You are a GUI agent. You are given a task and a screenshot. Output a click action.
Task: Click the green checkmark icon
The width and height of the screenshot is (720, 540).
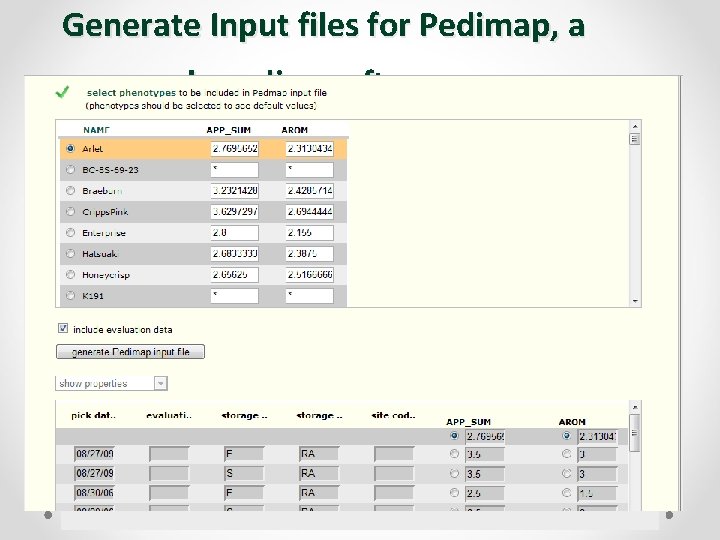point(62,92)
